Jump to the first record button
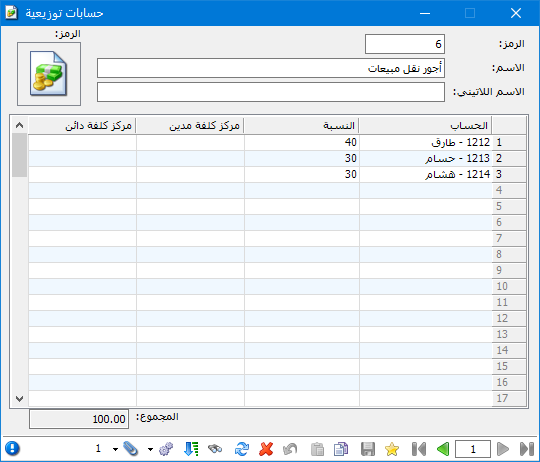540x462 pixels. pos(419,449)
